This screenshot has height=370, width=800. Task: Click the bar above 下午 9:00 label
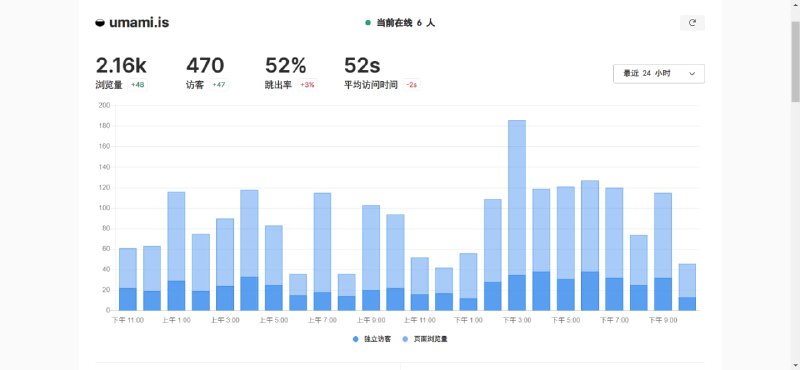coord(663,252)
